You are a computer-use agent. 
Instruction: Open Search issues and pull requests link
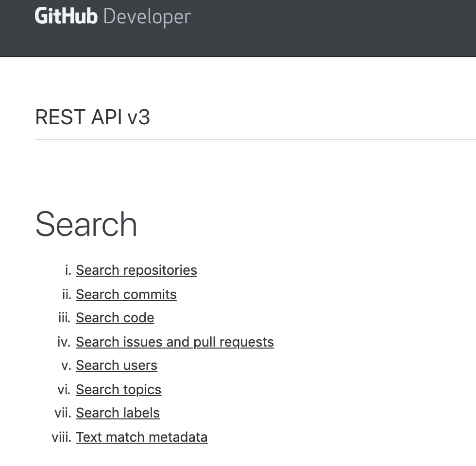[x=175, y=342]
